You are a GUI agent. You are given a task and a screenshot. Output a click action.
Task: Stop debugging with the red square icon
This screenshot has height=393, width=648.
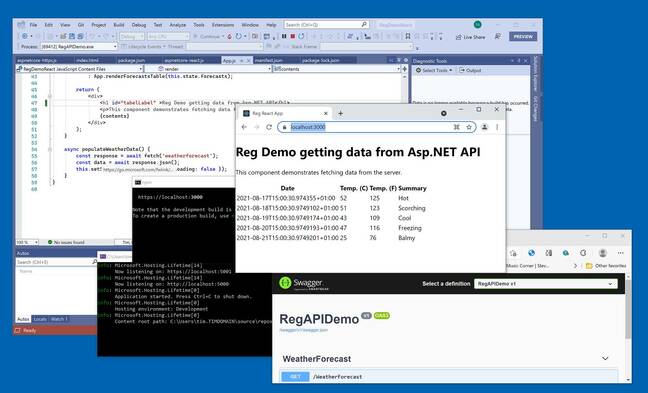click(293, 36)
